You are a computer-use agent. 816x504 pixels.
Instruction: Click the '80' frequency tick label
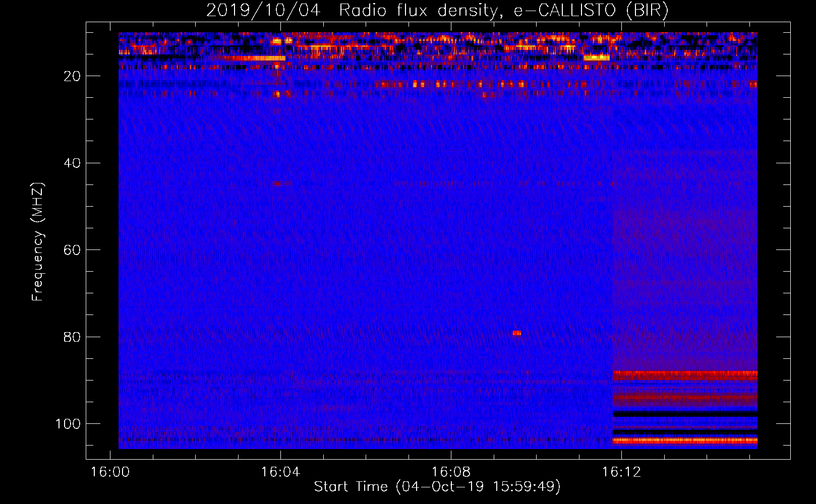[72, 337]
